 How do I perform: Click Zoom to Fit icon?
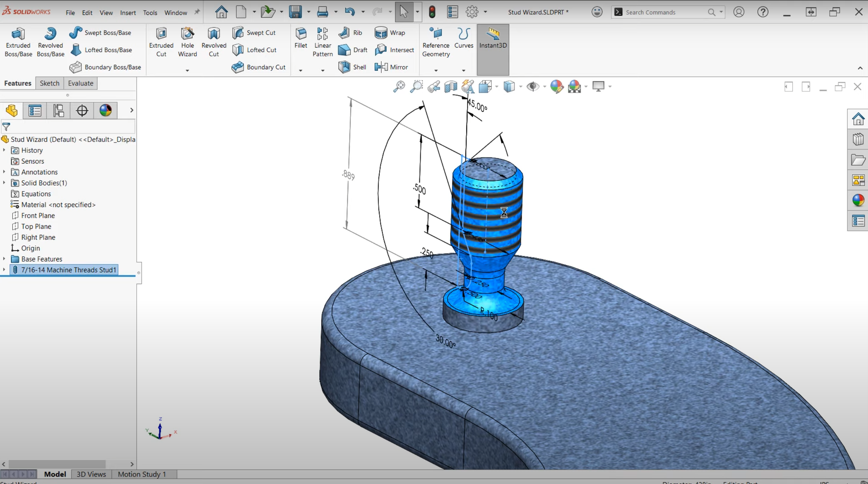(x=399, y=87)
